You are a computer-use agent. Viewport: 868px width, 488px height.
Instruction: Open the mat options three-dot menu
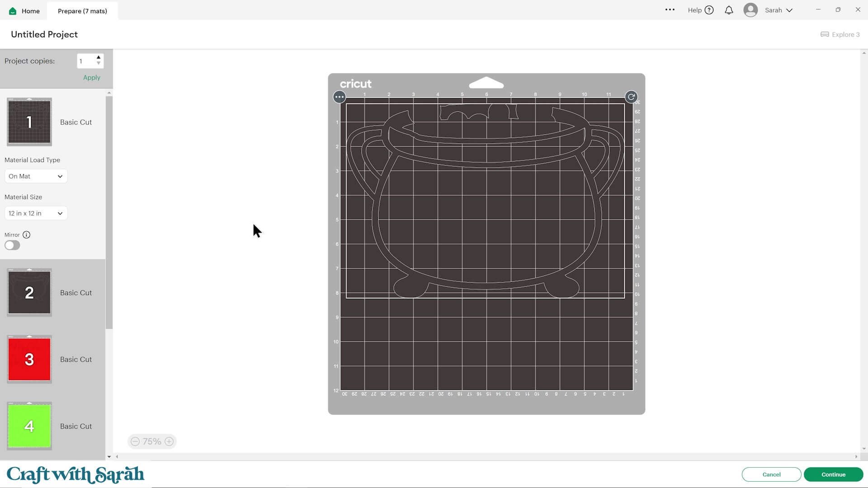pos(339,97)
